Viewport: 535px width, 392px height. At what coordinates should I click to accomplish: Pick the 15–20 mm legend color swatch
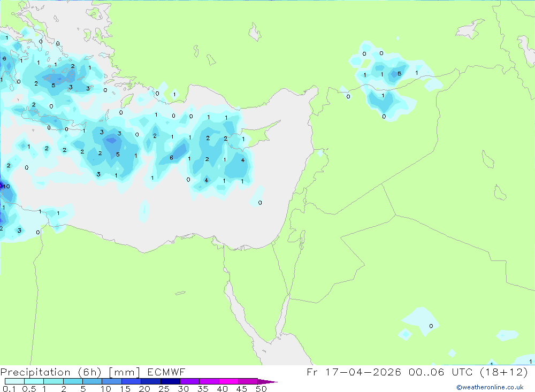point(132,381)
